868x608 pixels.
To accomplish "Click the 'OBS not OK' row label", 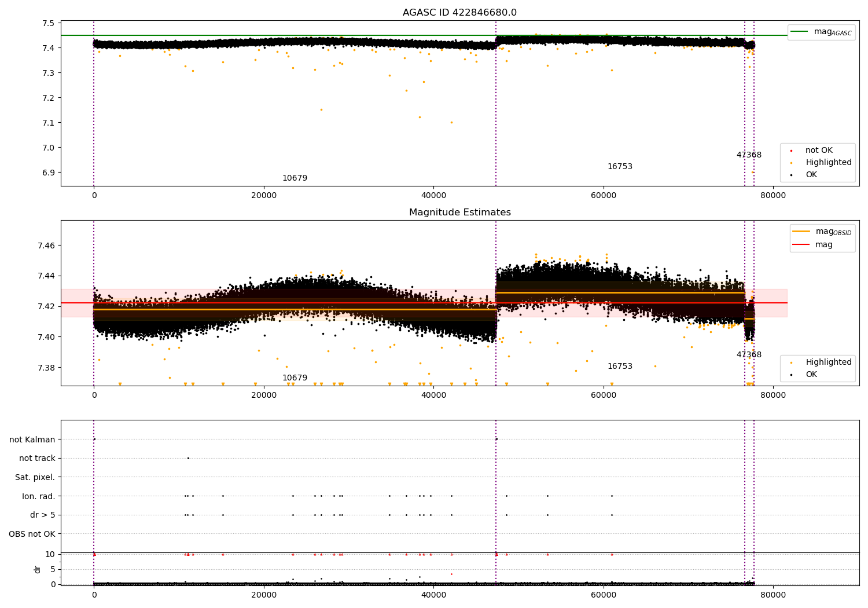I will (x=32, y=534).
